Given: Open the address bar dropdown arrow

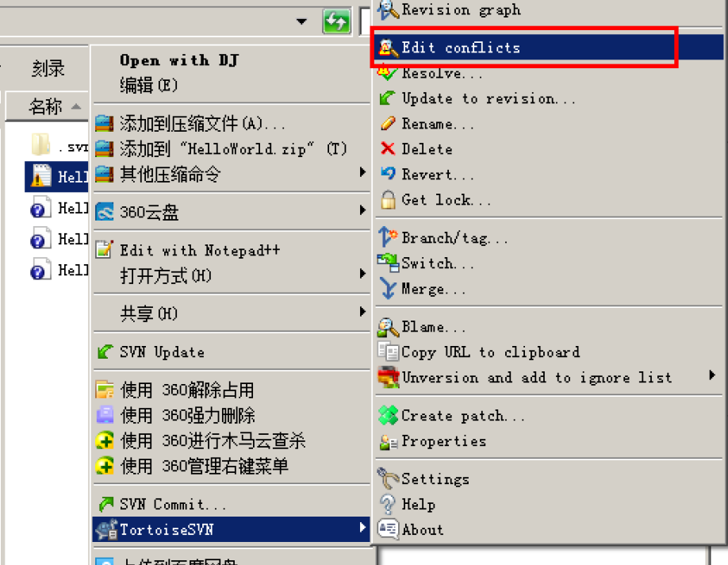Looking at the screenshot, I should [302, 21].
